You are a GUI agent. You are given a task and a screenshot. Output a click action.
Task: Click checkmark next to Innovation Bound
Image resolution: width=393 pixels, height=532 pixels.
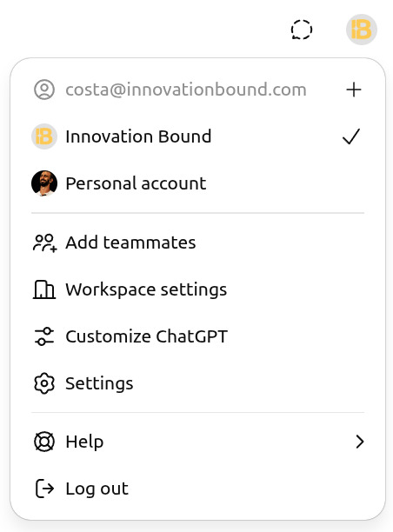point(351,136)
